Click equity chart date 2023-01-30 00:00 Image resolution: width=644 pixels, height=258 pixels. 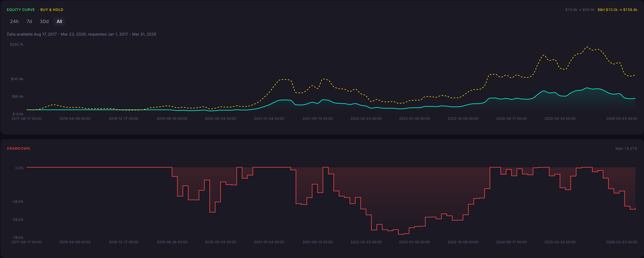click(414, 119)
